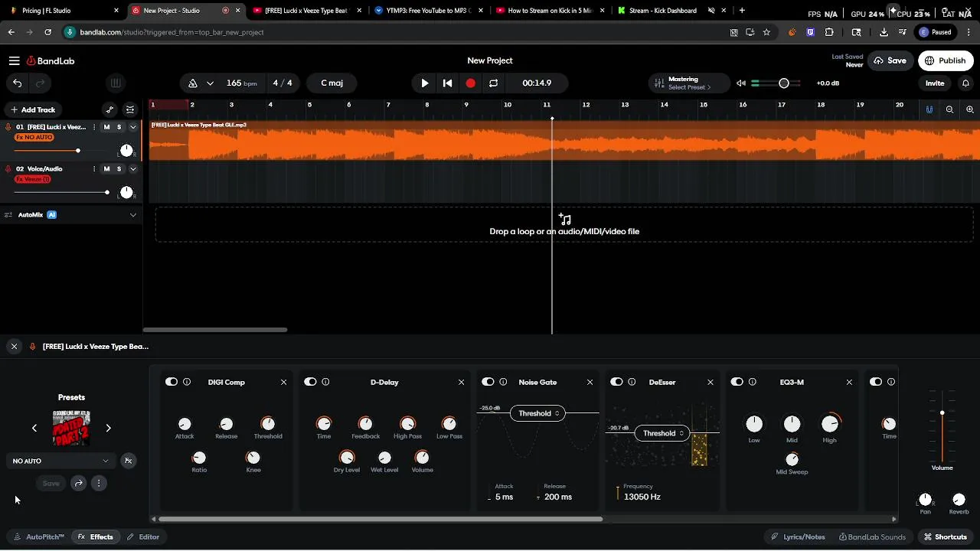Click the Invite button

tap(935, 83)
